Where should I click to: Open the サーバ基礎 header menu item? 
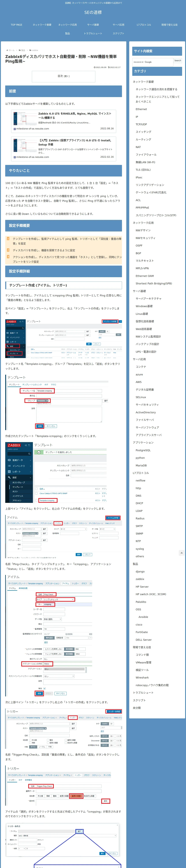click(x=93, y=25)
